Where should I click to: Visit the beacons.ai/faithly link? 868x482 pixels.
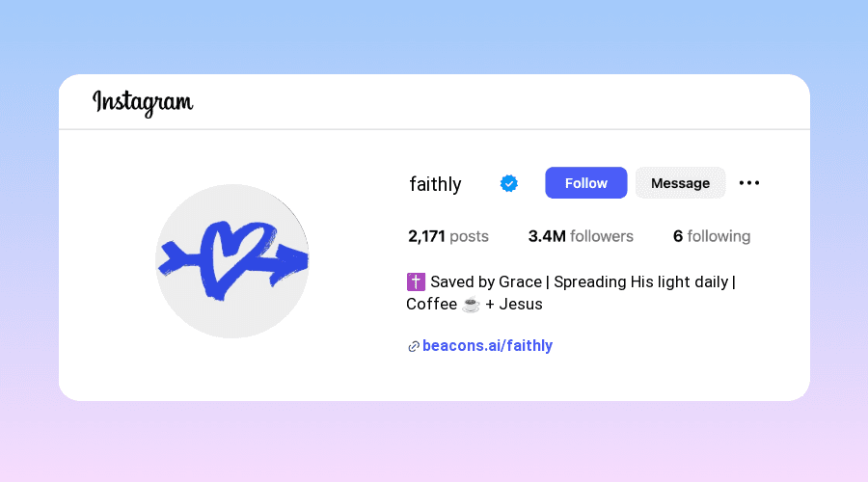487,345
